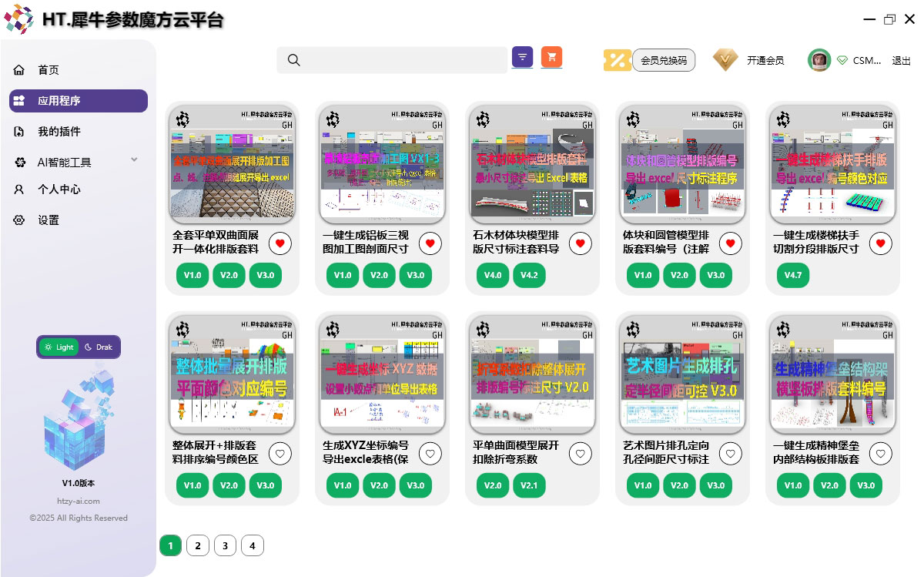924x577 pixels.
Task: Favorite the 整体展开+排版套料 plugin heart
Action: pos(280,454)
